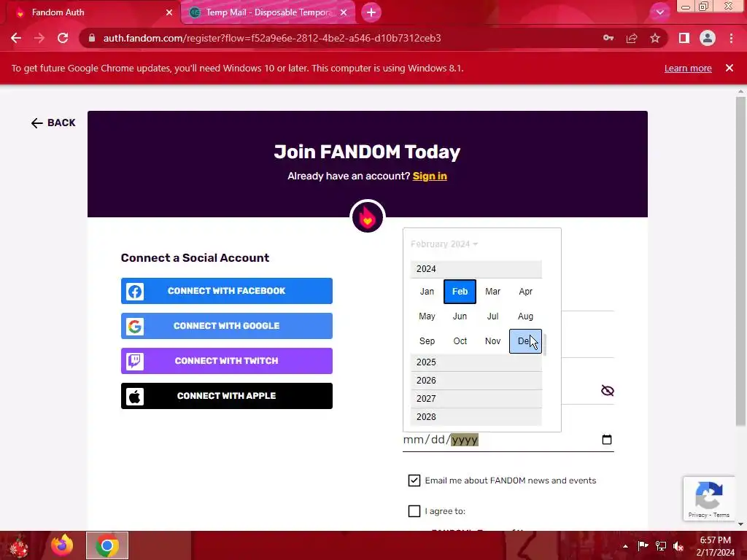Check the I agree to checkbox
The image size is (747, 560).
tap(414, 511)
